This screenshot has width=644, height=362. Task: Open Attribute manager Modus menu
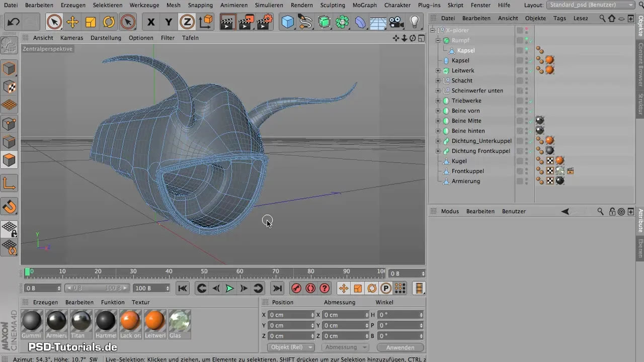pyautogui.click(x=450, y=211)
